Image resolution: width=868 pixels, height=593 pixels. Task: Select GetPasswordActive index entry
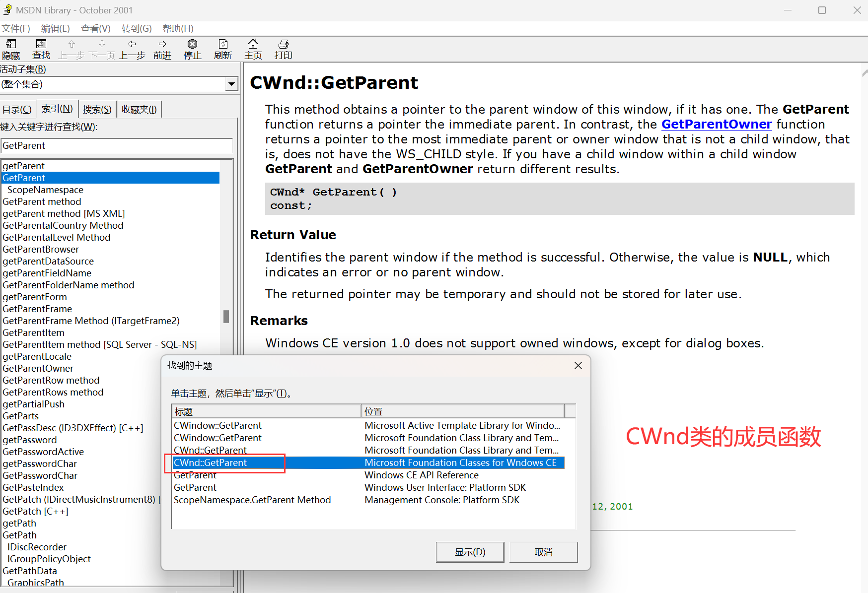click(43, 452)
